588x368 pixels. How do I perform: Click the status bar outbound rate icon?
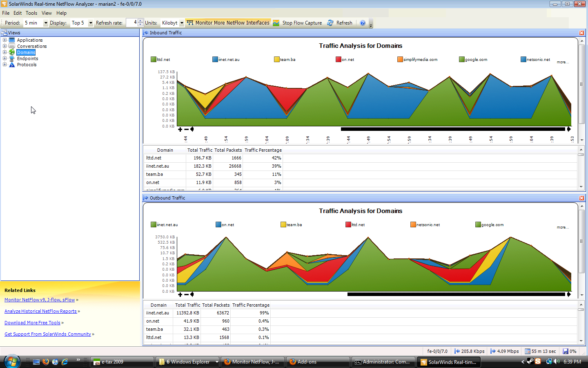click(493, 351)
